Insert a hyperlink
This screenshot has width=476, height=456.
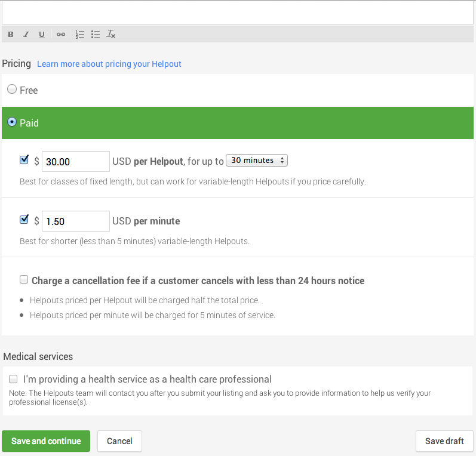(61, 34)
